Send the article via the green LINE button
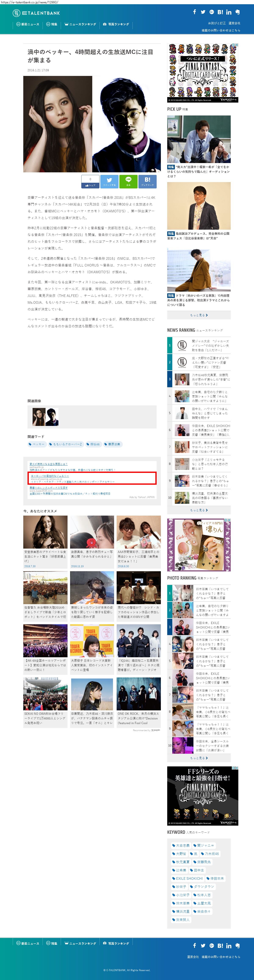This screenshot has height=980, width=254. coord(128,181)
